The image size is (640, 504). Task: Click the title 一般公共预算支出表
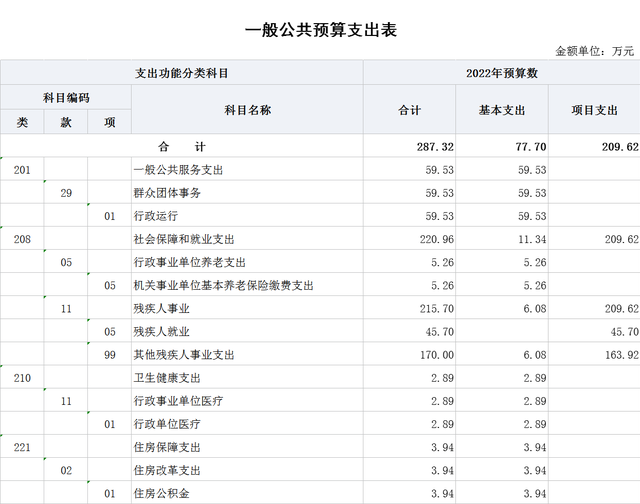click(x=320, y=30)
